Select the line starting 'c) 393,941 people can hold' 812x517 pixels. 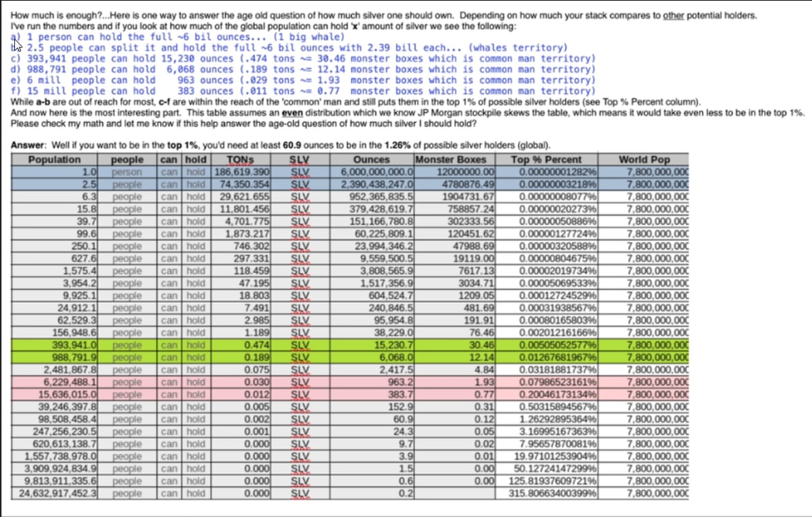click(303, 59)
